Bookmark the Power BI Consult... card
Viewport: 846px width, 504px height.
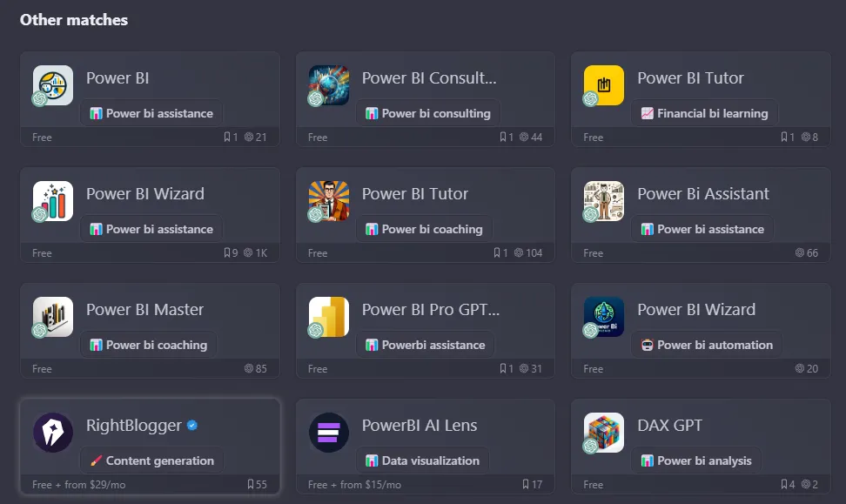point(503,137)
